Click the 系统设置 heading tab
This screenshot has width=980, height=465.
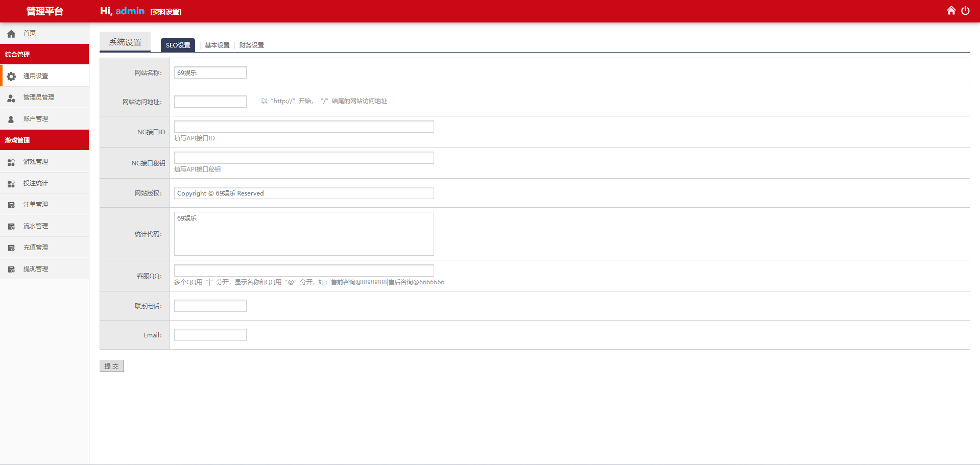(x=125, y=42)
